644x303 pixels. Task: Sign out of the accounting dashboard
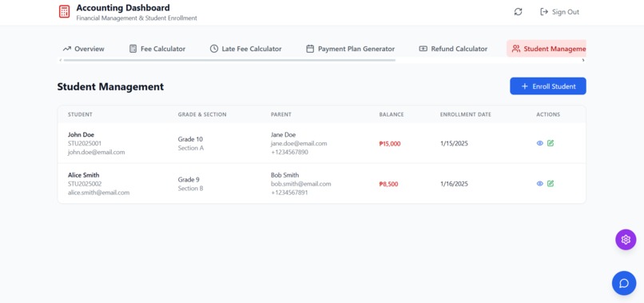559,12
